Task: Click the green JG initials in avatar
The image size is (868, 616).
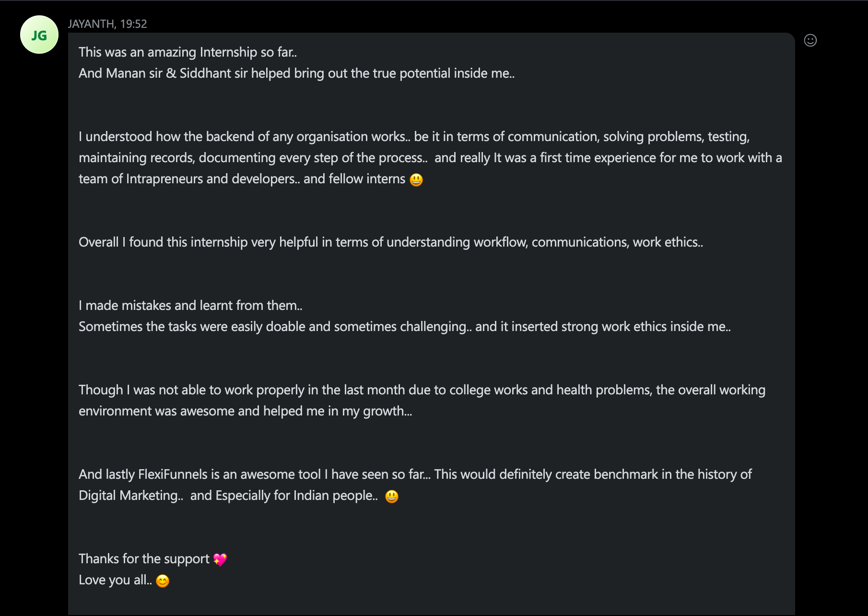Action: pos(39,34)
